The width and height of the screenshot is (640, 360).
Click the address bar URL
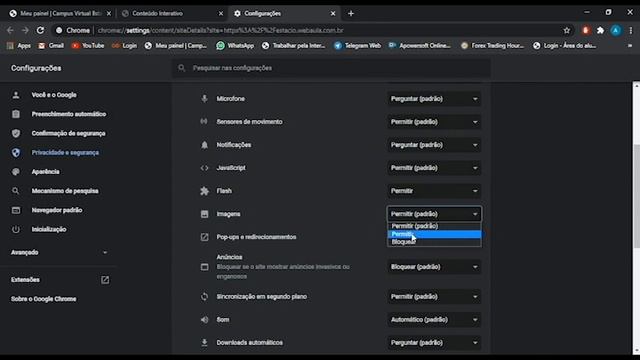pos(220,30)
